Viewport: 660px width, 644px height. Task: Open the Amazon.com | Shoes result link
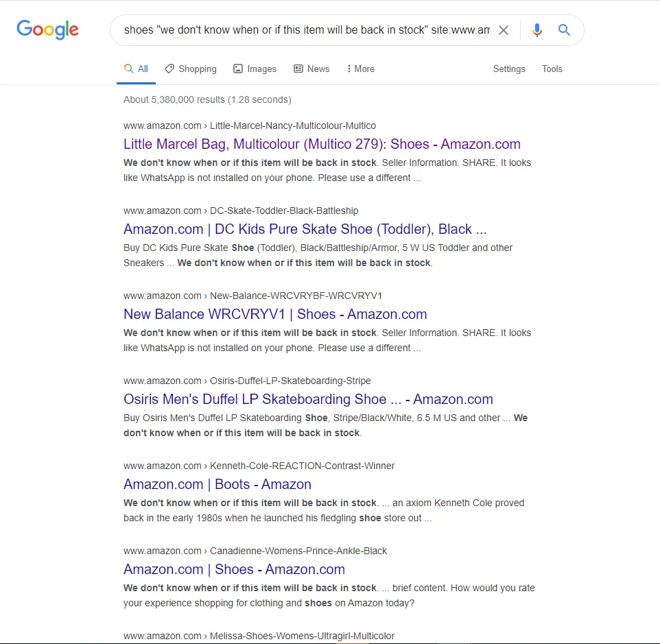click(234, 569)
